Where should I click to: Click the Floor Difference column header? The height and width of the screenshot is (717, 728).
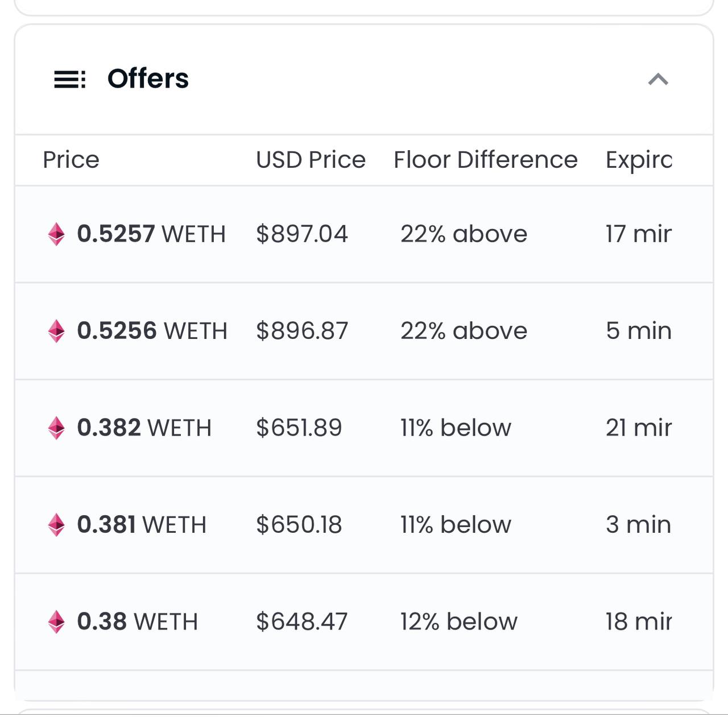coord(486,160)
